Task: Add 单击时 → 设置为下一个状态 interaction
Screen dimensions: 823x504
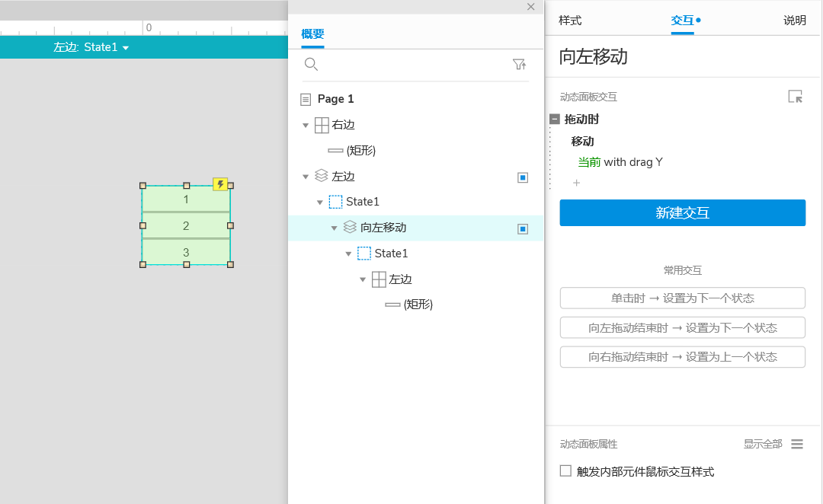Action: click(682, 298)
